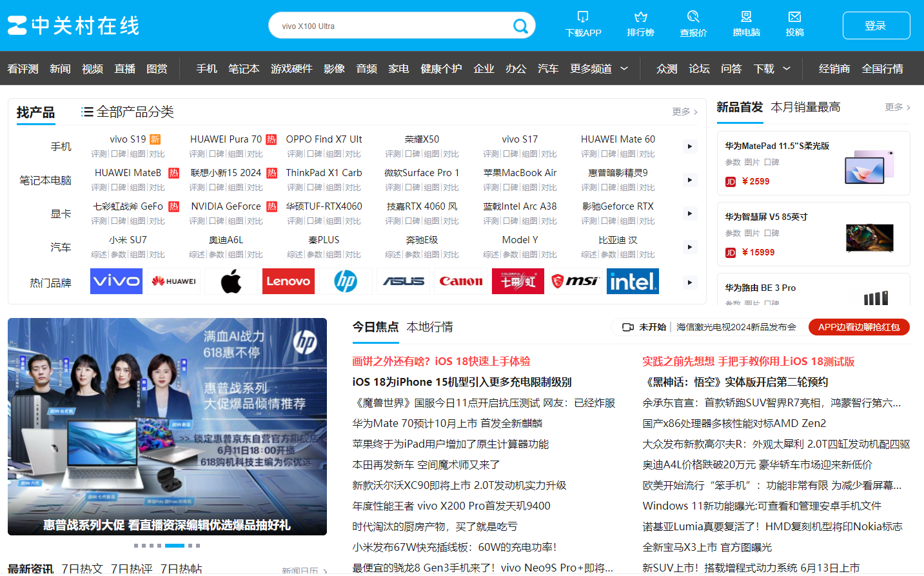This screenshot has height=576, width=924.
Task: Click the MSI brand logo
Action: point(576,281)
